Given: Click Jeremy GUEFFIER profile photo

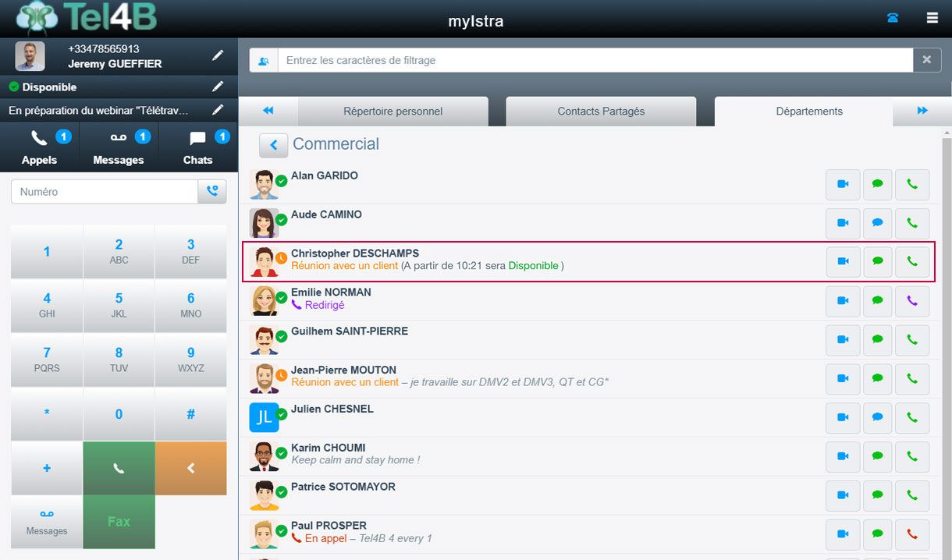Looking at the screenshot, I should coord(30,56).
